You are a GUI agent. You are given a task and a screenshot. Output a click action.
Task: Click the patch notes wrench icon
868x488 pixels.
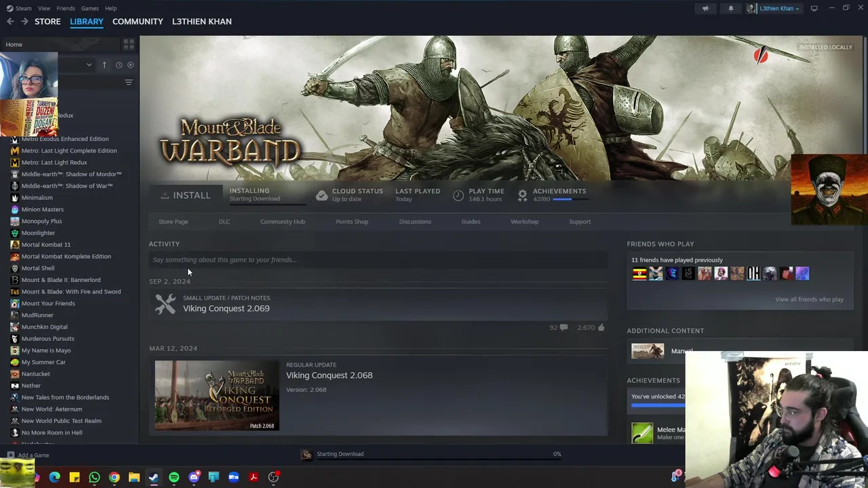tap(165, 304)
